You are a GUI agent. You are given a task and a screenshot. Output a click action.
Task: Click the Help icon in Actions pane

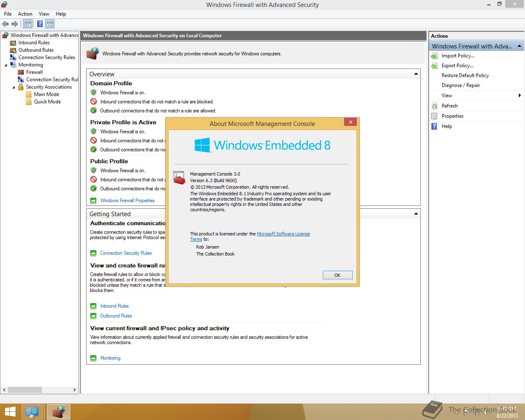click(435, 126)
